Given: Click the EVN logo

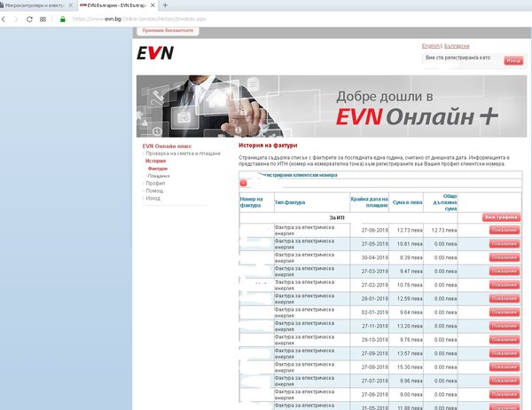Looking at the screenshot, I should point(155,53).
